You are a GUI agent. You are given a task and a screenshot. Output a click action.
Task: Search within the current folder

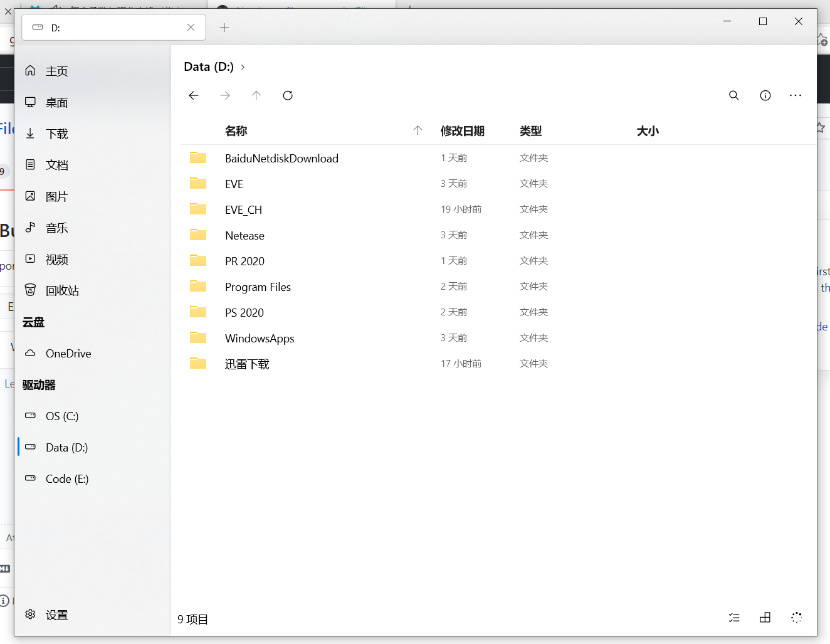tap(733, 95)
